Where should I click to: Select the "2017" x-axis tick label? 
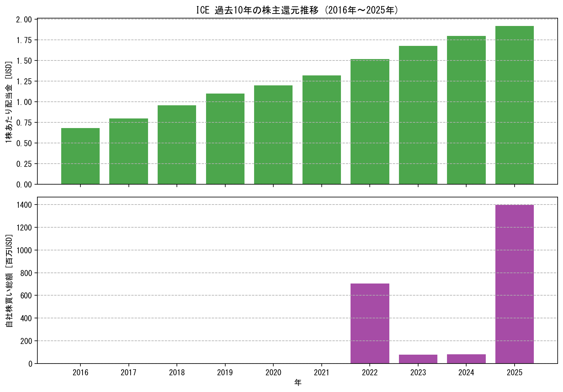point(128,372)
